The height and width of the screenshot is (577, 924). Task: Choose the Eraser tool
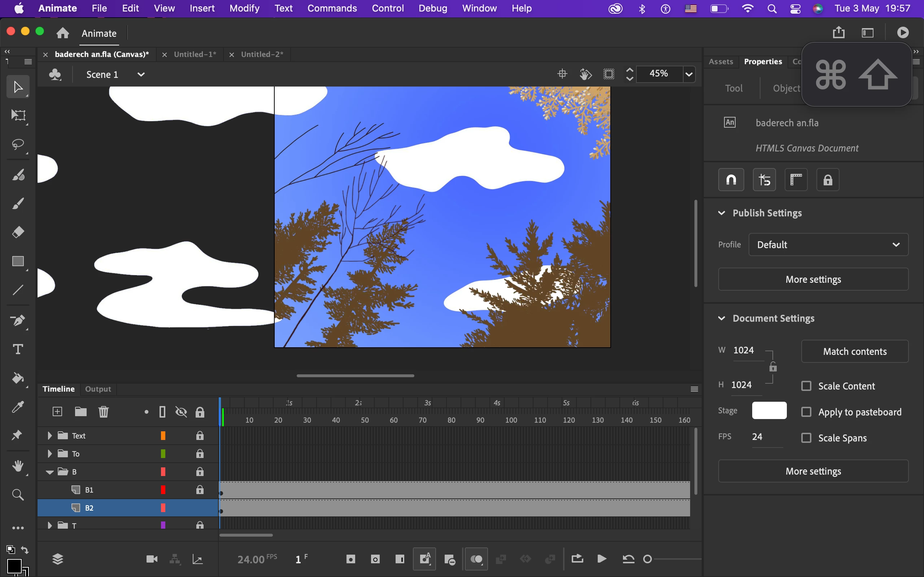tap(18, 232)
